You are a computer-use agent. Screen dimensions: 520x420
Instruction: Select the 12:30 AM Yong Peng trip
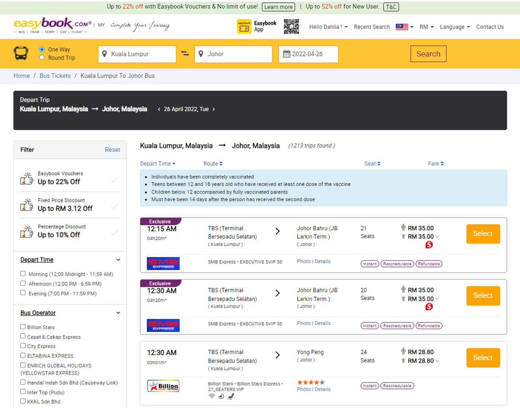(x=483, y=358)
